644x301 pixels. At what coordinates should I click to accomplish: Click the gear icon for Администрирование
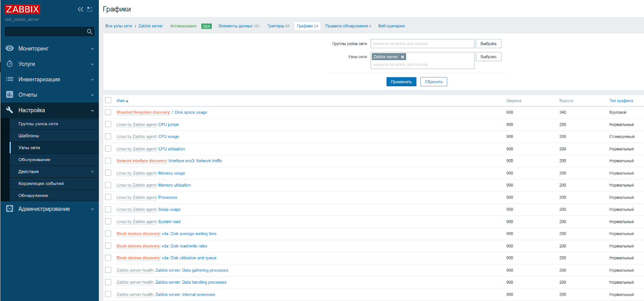[10, 209]
